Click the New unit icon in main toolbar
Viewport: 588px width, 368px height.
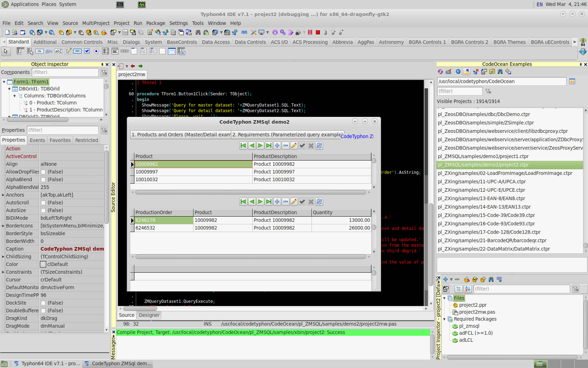coord(7,32)
